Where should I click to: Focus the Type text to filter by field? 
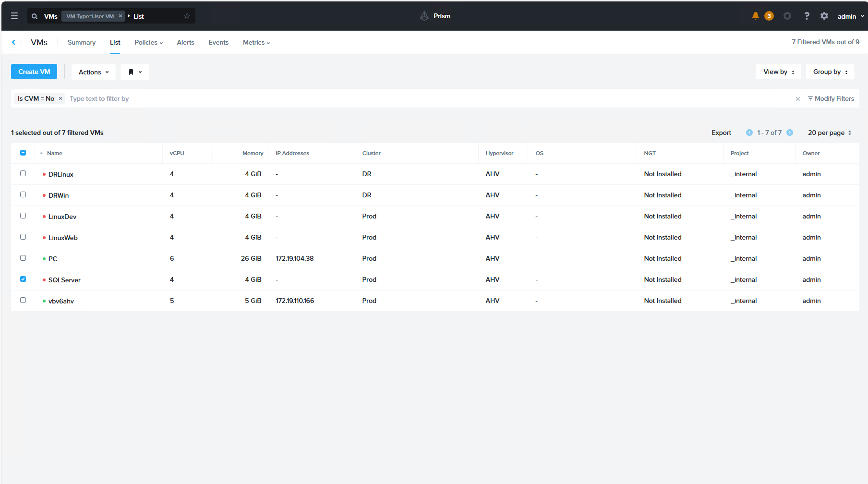430,98
